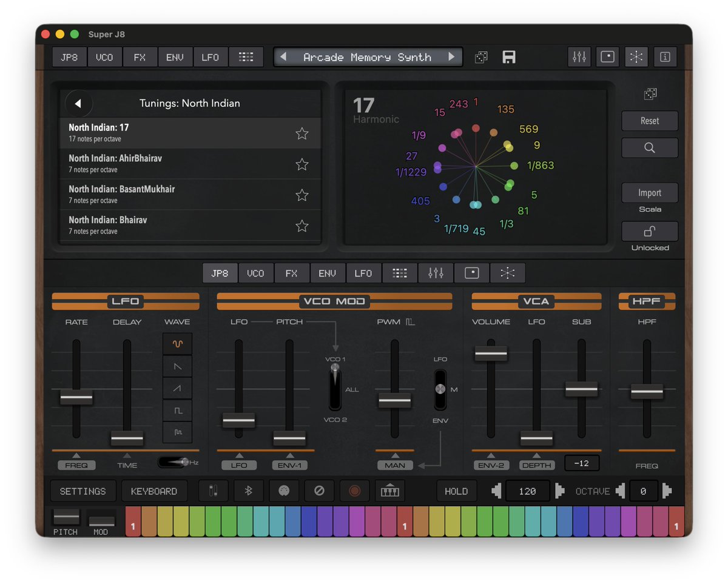728x584 pixels.
Task: Open the info panel icon
Action: 666,57
